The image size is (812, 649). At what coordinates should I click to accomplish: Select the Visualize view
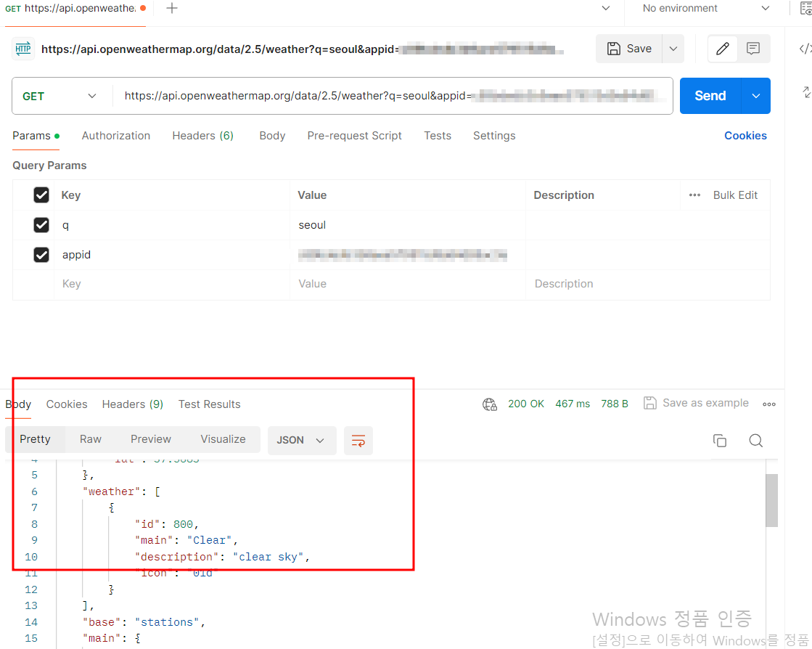223,439
